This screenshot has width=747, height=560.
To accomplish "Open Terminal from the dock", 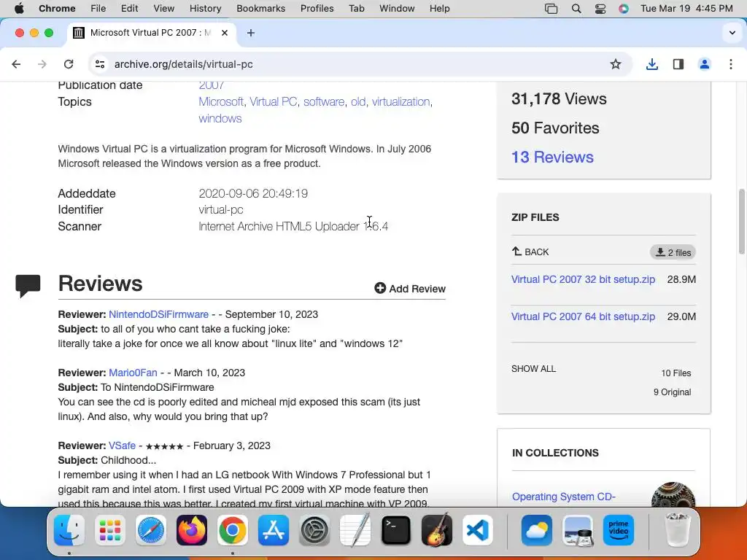I will pyautogui.click(x=396, y=530).
